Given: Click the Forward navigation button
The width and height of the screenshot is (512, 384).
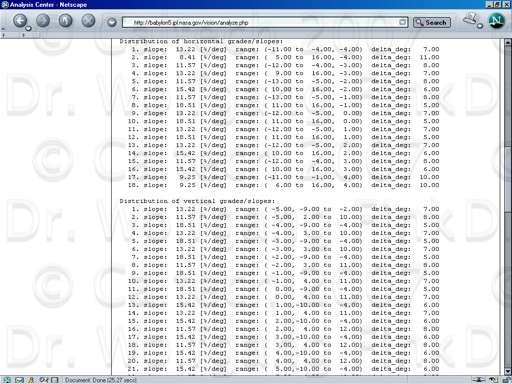Looking at the screenshot, I should pyautogui.click(x=43, y=21).
